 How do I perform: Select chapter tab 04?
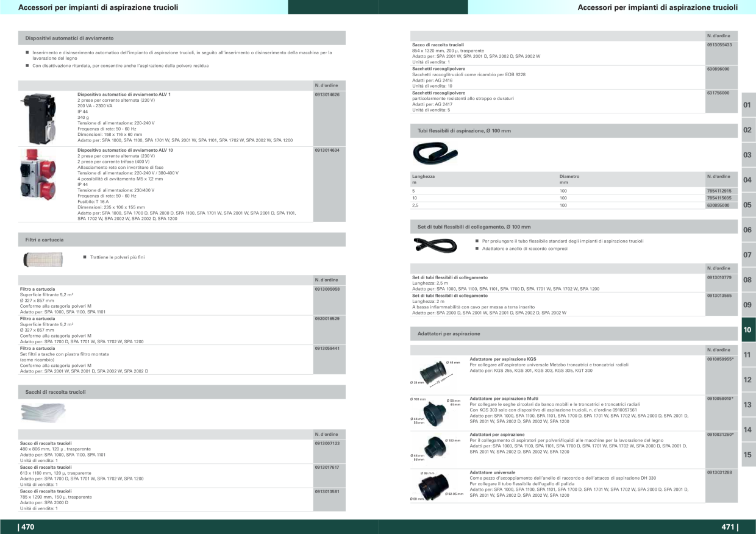pyautogui.click(x=748, y=180)
